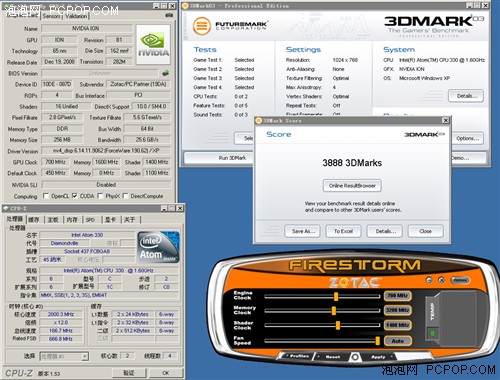Click the Subvendor Zotac/PC Partner field
Viewport: 500px width, 380px height.
138,84
